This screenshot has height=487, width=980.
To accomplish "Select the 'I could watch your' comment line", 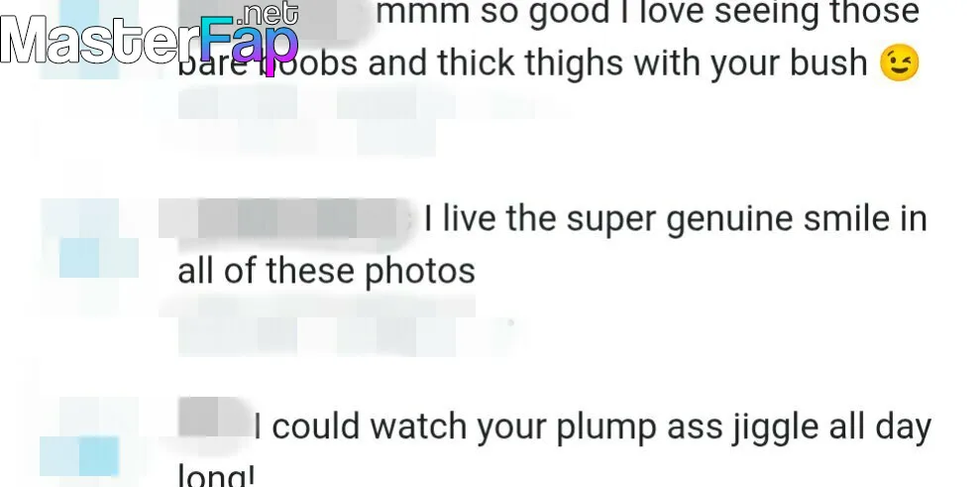I will (x=593, y=426).
